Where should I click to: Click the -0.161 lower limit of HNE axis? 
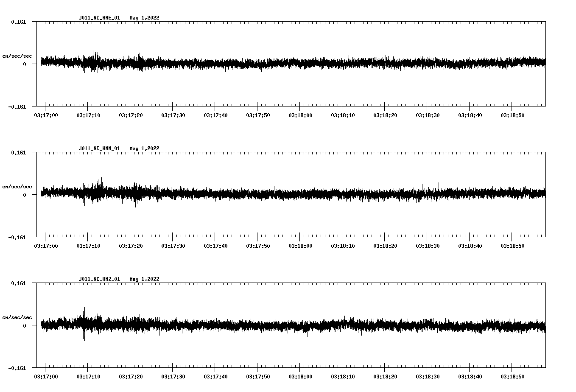tap(17, 107)
